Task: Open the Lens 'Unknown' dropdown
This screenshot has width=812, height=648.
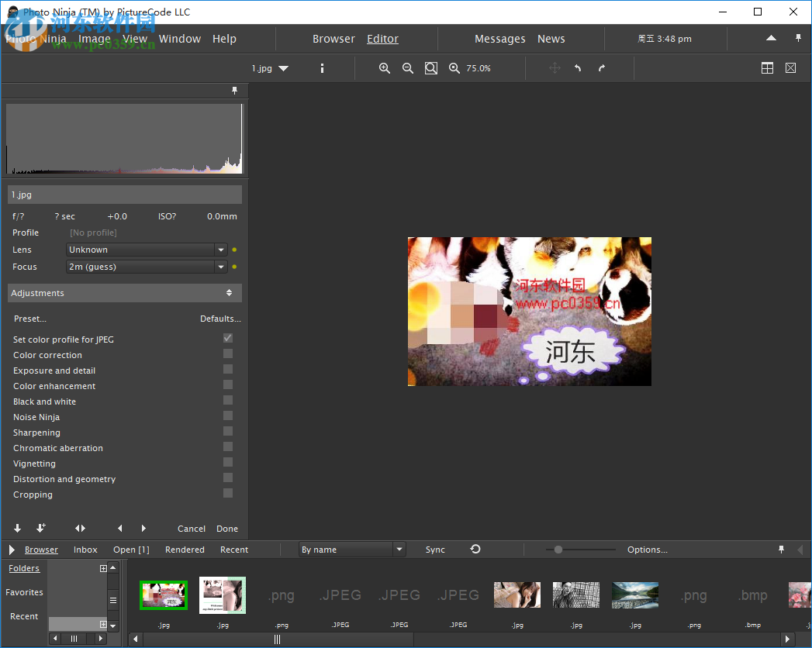Action: [x=221, y=250]
